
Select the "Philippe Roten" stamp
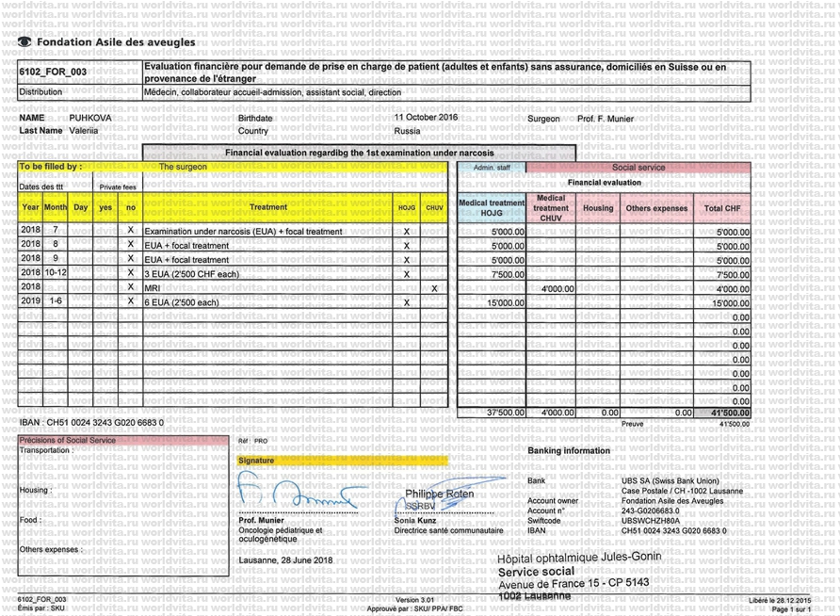(x=439, y=494)
